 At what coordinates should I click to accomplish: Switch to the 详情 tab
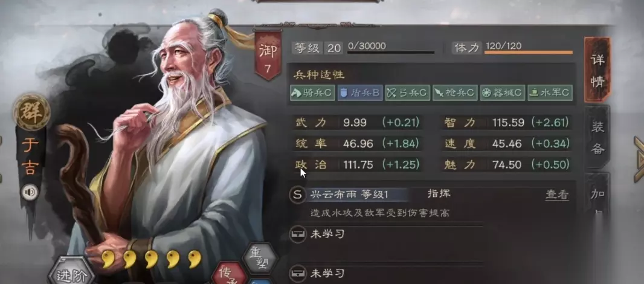pos(597,70)
